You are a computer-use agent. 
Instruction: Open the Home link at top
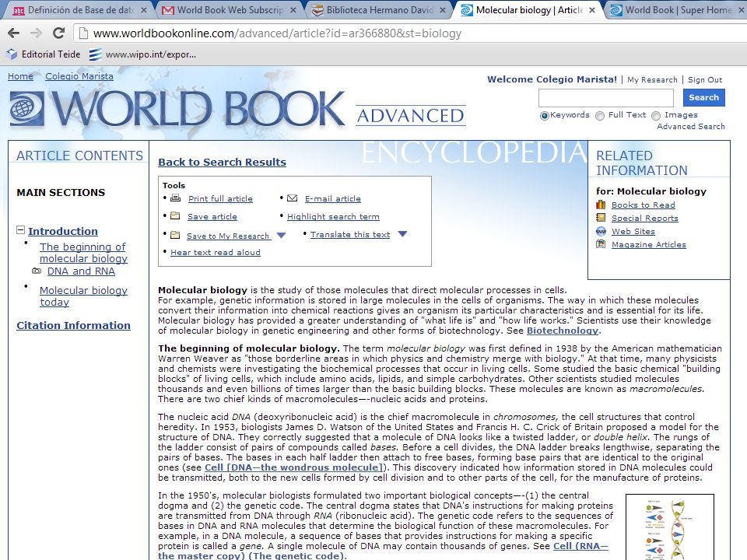pos(20,76)
